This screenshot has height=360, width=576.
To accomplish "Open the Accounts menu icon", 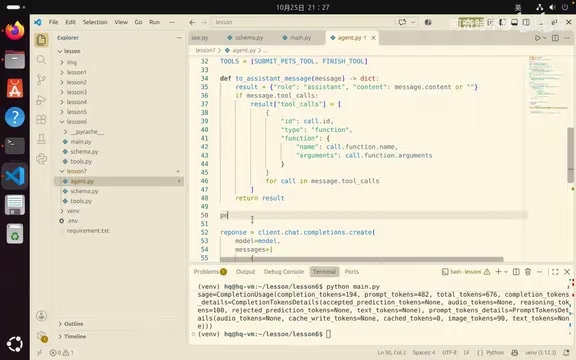I will [42, 316].
